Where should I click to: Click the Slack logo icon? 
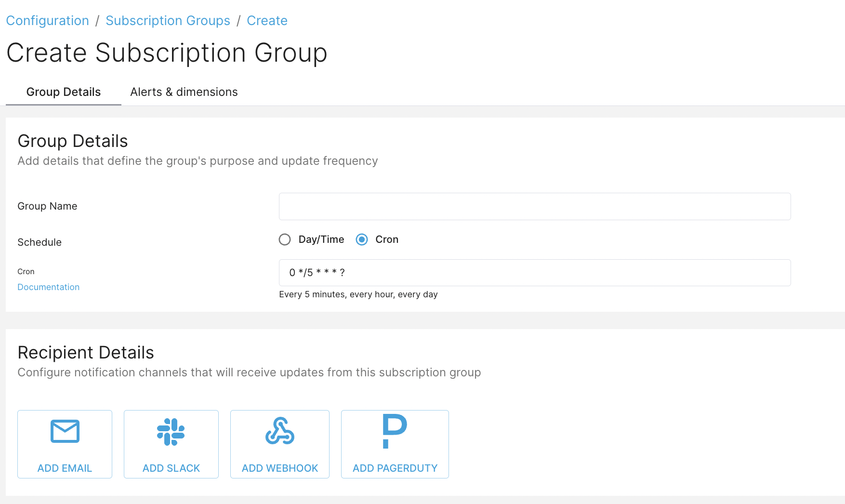[x=171, y=432]
